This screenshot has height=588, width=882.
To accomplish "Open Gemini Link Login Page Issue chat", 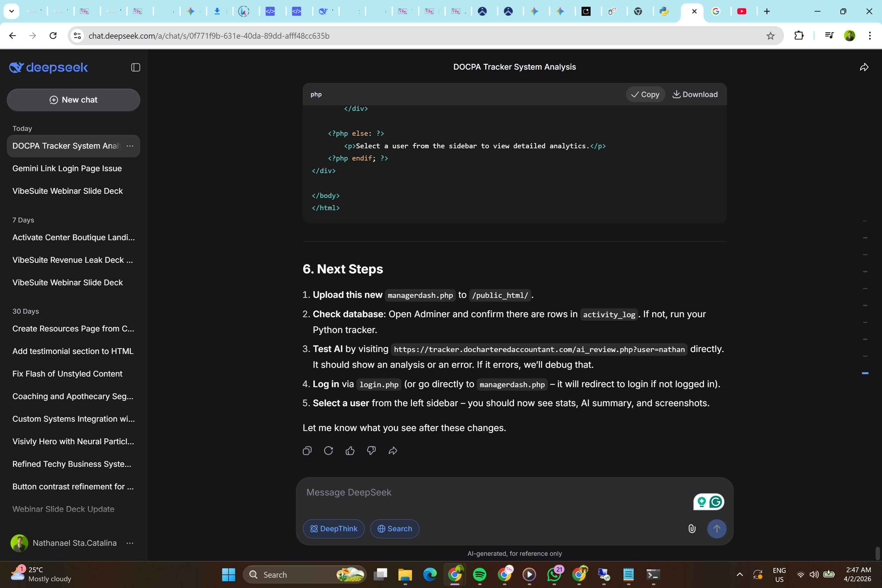I will point(67,168).
